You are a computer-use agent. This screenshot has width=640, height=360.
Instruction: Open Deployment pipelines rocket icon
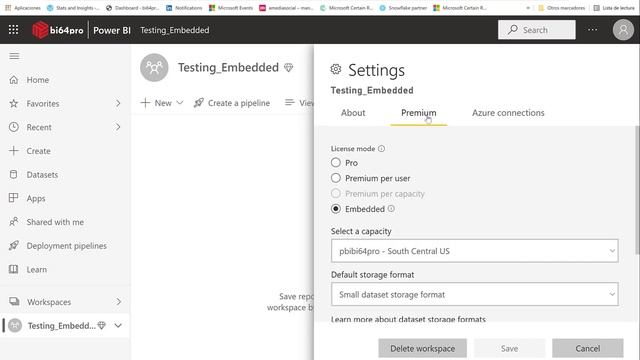(14, 245)
